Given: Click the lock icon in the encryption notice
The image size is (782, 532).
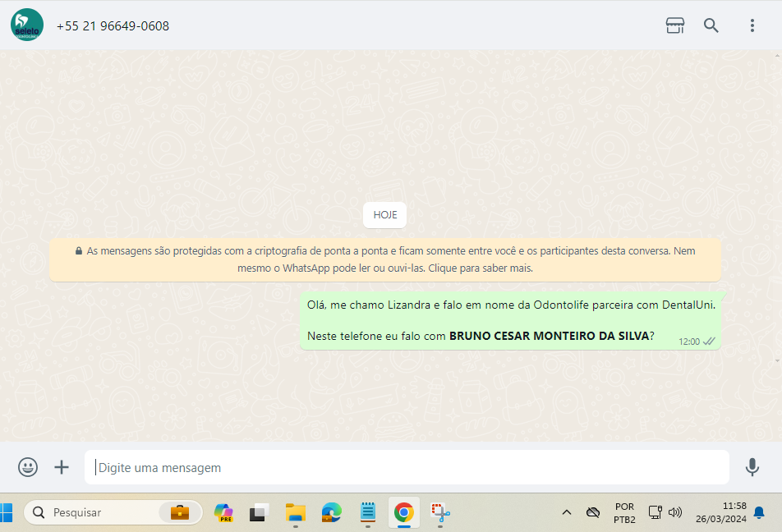Looking at the screenshot, I should (x=78, y=250).
